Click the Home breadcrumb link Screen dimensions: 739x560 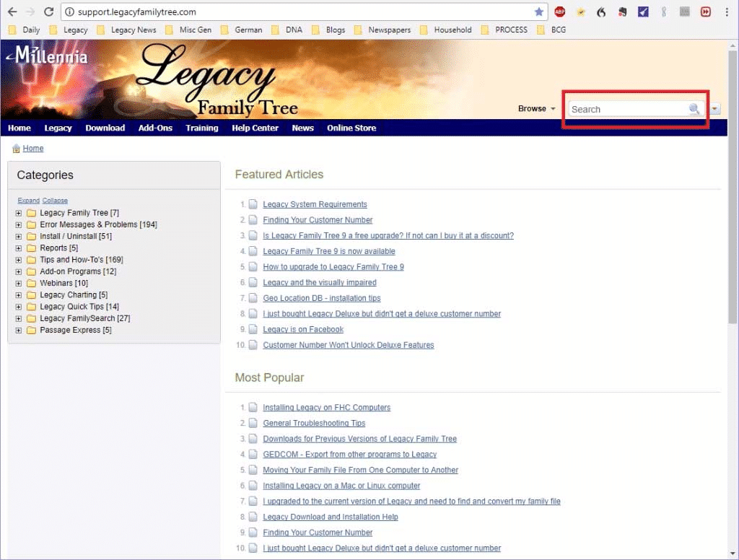33,149
